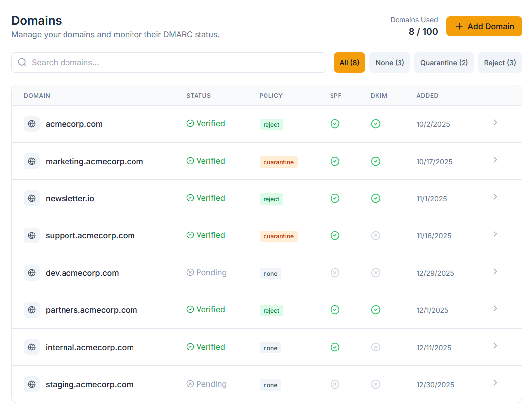This screenshot has height=408, width=532.
Task: Expand details for acmecorp.com row
Action: [x=495, y=122]
